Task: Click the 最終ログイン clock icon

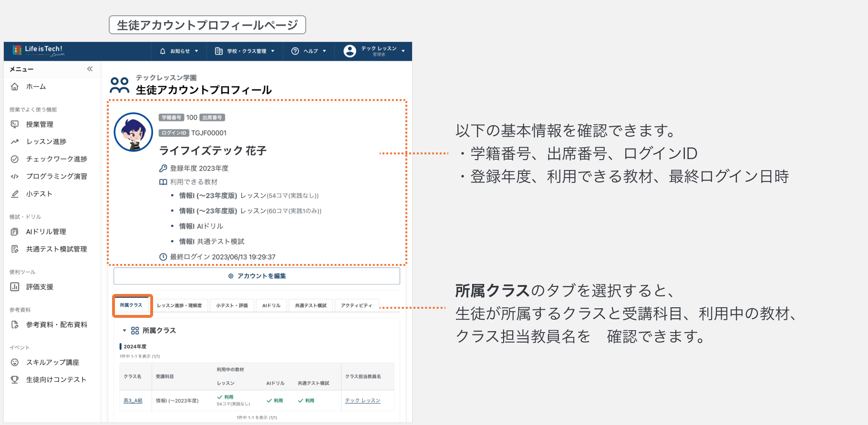Action: (x=163, y=257)
